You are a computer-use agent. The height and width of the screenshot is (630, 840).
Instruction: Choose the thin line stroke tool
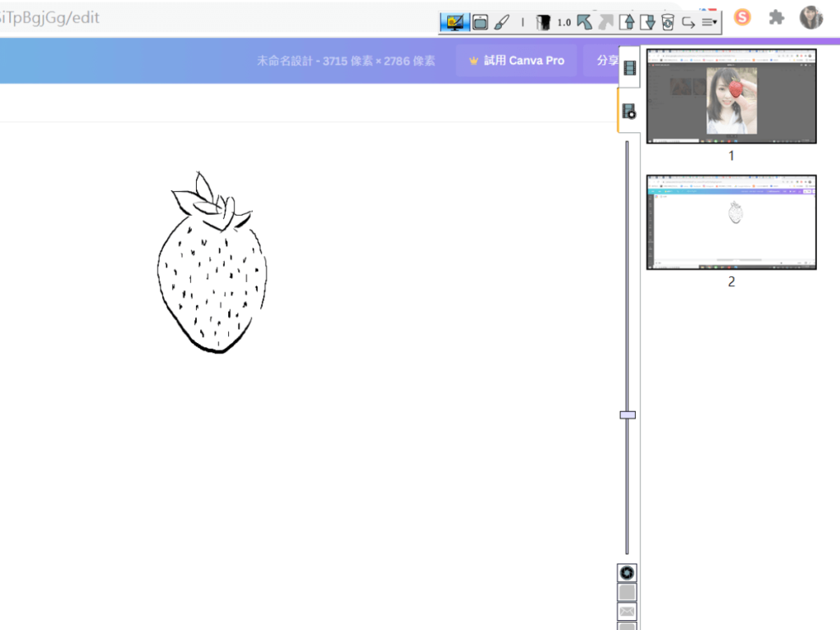tap(523, 22)
